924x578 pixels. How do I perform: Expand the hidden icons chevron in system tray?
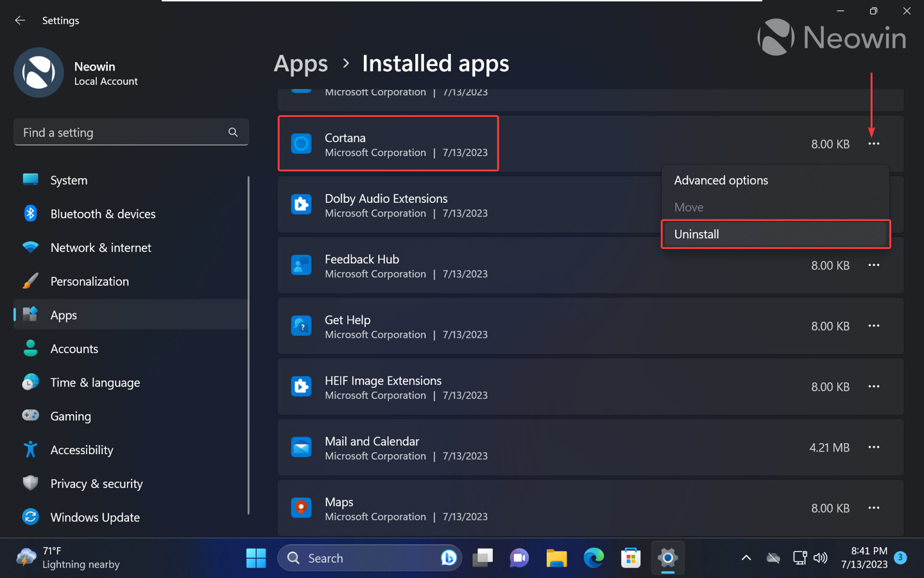(x=746, y=558)
